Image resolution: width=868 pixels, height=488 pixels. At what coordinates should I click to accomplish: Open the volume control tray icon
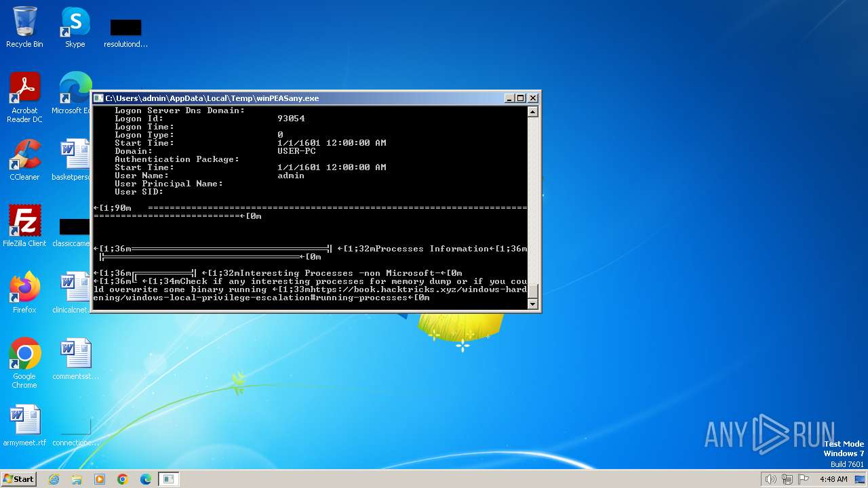770,479
